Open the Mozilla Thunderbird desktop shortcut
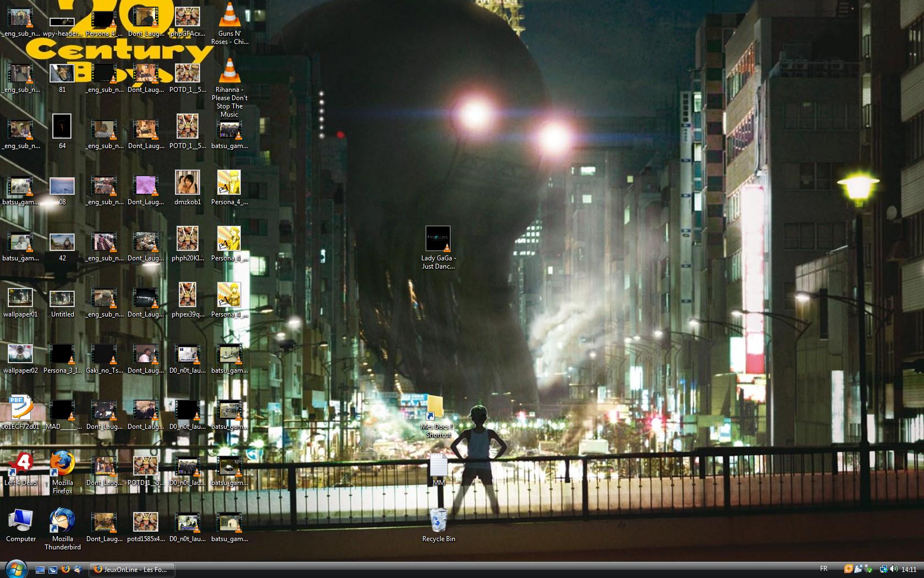This screenshot has width=924, height=578. click(63, 529)
